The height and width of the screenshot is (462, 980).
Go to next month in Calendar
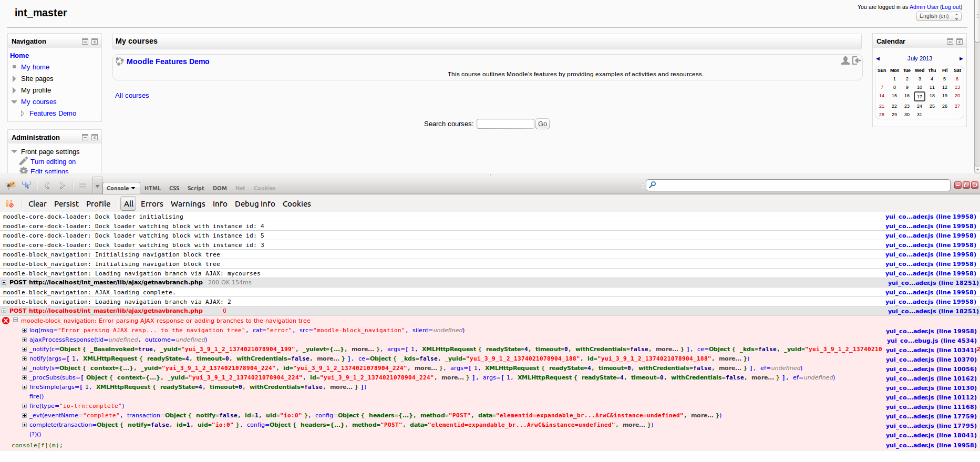pyautogui.click(x=961, y=59)
